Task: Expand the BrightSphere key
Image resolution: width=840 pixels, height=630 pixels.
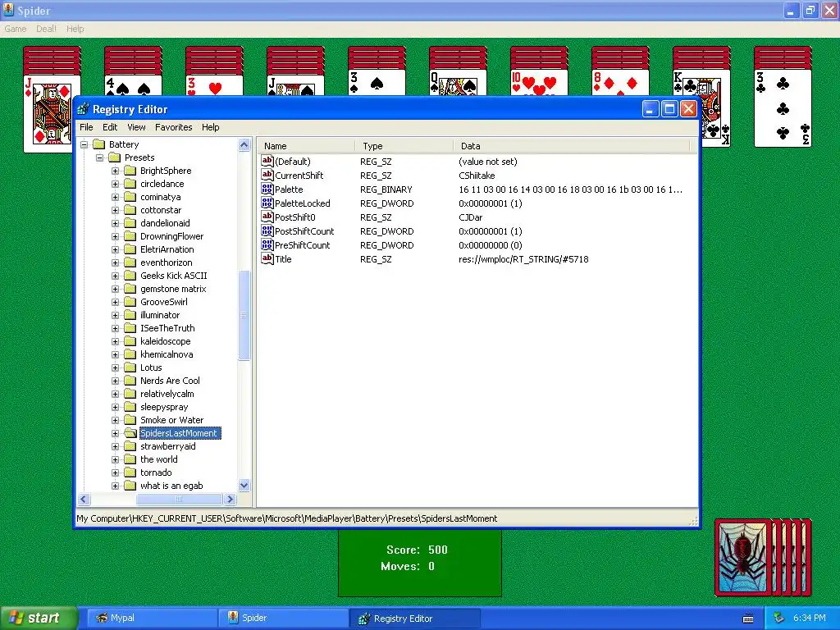Action: point(115,171)
